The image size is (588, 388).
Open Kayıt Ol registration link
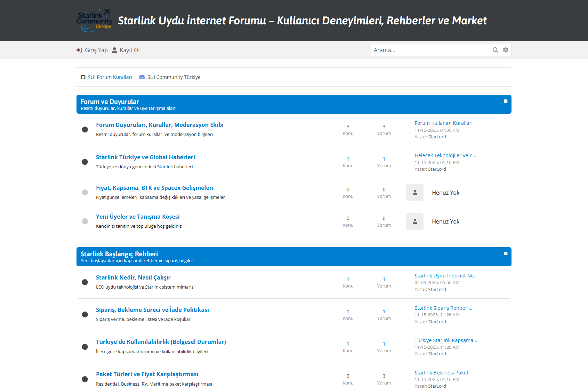130,50
